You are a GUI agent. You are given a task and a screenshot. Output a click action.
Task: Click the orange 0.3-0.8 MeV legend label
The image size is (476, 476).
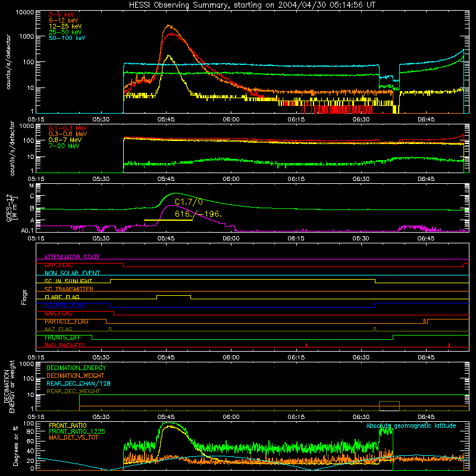[x=68, y=134]
